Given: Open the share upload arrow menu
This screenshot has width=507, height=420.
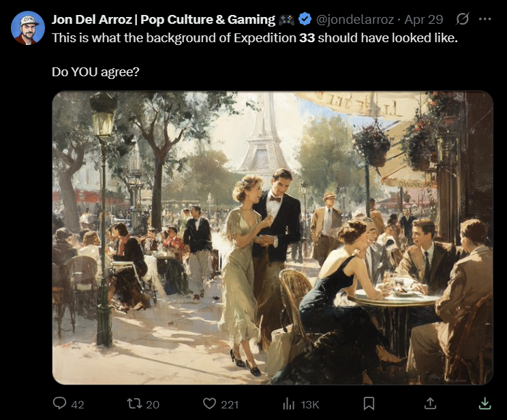Looking at the screenshot, I should pos(430,403).
